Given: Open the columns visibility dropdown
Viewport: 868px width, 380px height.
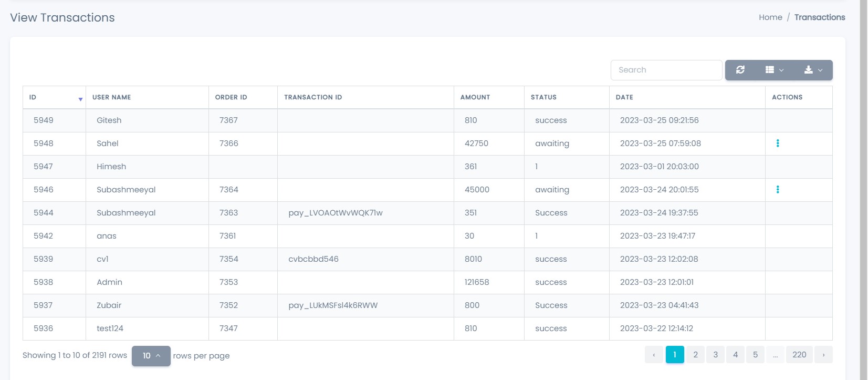Looking at the screenshot, I should [x=774, y=70].
